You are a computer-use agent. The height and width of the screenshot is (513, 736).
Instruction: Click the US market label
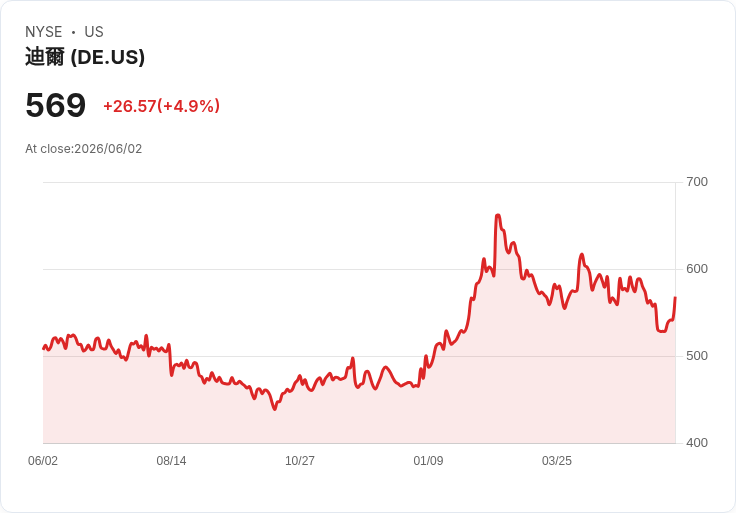coord(94,32)
